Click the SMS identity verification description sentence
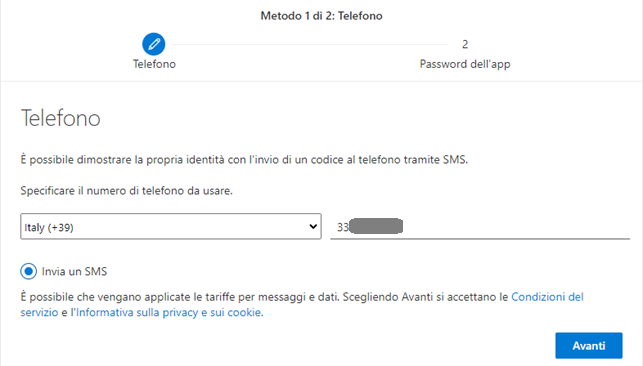Screen dimensions: 643x366 pos(244,159)
